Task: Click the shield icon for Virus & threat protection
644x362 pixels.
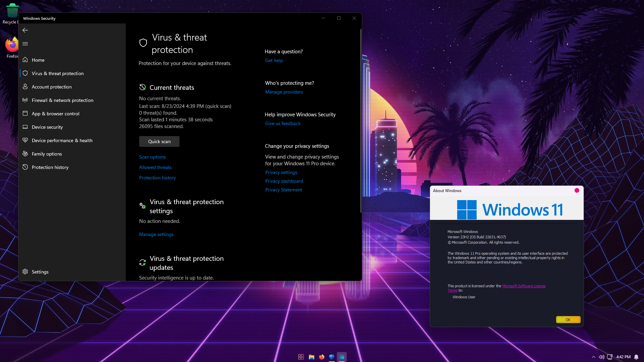Action: (25, 73)
